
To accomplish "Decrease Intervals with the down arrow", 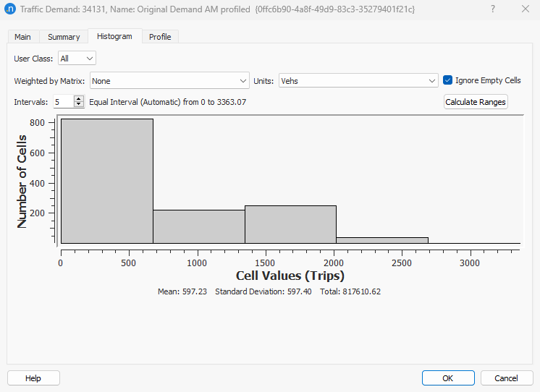I will click(x=79, y=105).
